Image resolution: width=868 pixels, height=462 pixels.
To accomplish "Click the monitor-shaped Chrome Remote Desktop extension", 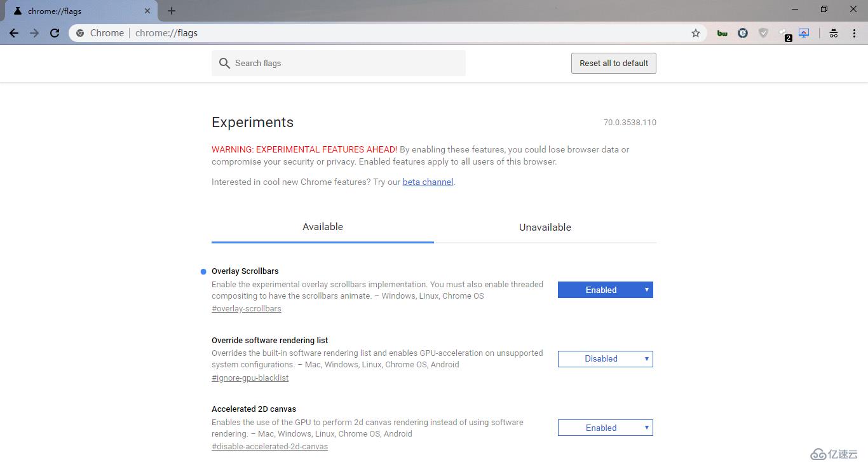I will coord(804,33).
